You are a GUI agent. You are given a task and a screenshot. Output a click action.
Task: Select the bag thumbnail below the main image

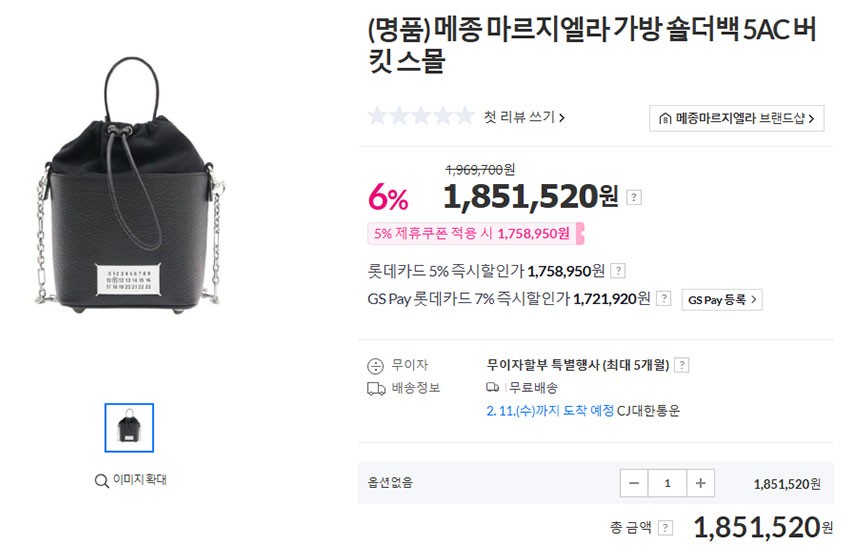click(x=129, y=428)
